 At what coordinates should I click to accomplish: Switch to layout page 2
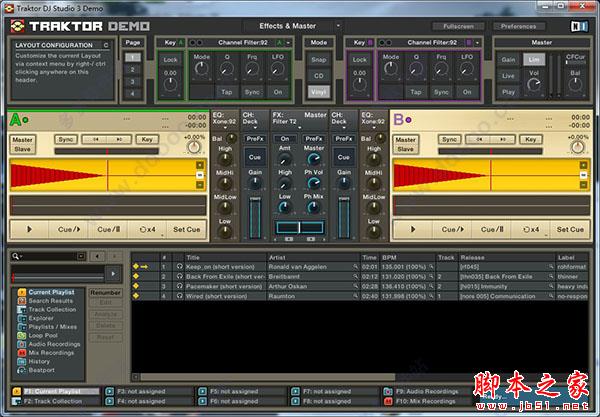(x=133, y=73)
